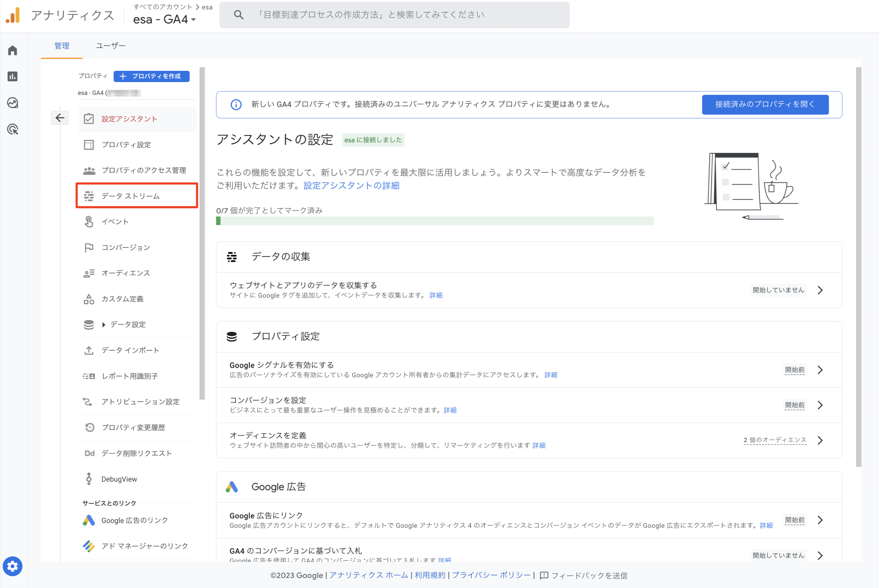Select イベント menu item
The image size is (879, 588).
(138, 222)
